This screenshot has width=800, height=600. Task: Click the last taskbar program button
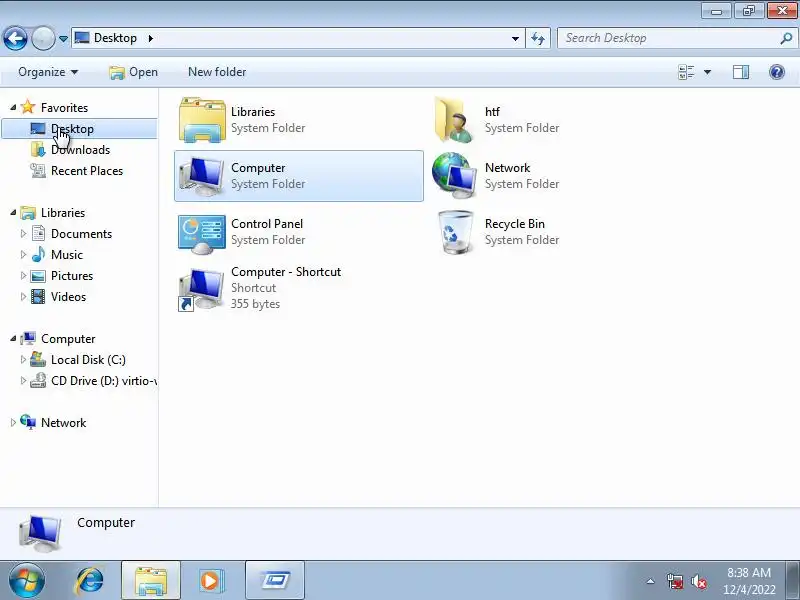click(275, 581)
